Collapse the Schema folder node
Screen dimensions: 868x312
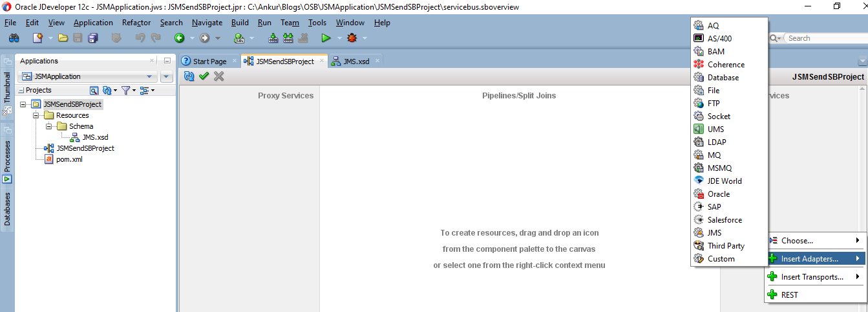coord(48,126)
